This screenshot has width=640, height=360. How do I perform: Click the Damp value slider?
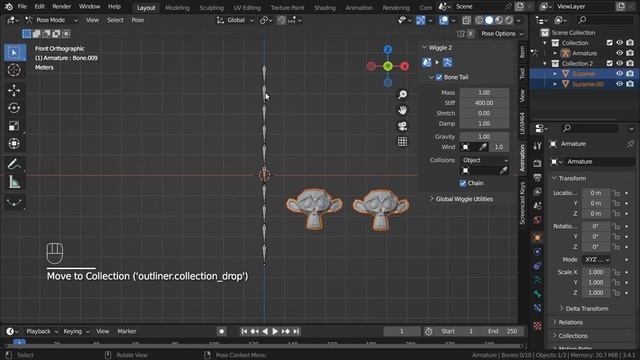point(484,123)
